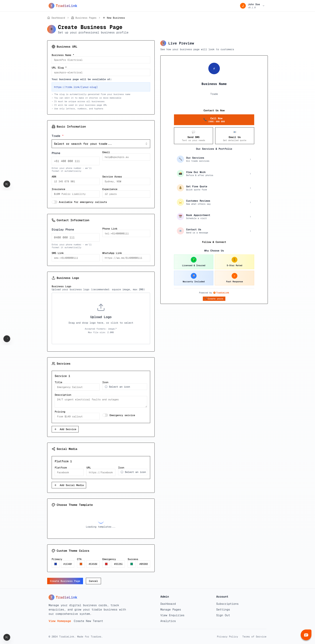Image resolution: width=315 pixels, height=644 pixels.
Task: Open footer Manage Pages menu item
Action: point(171,609)
